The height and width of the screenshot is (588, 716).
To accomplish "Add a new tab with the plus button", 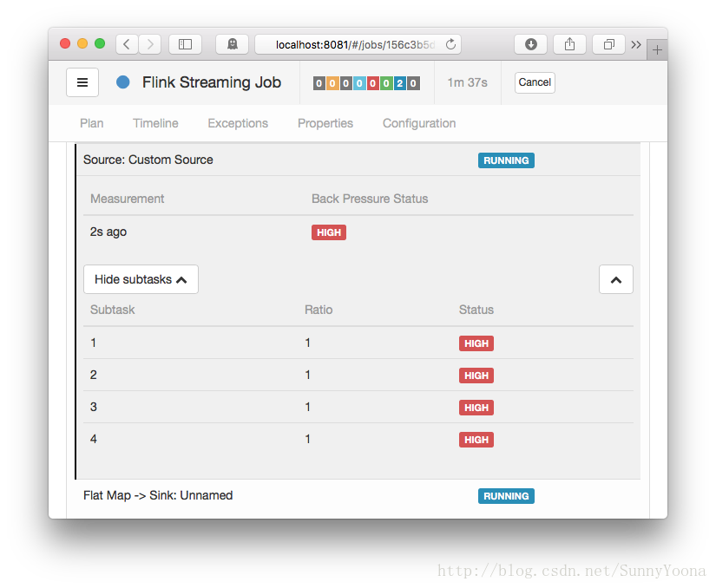I will [657, 49].
